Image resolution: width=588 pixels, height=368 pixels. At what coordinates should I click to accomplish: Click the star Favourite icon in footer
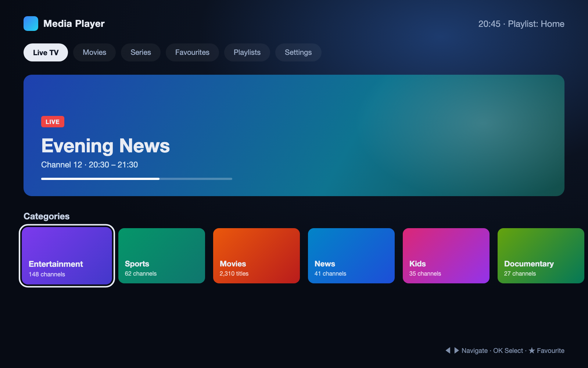[x=532, y=350]
